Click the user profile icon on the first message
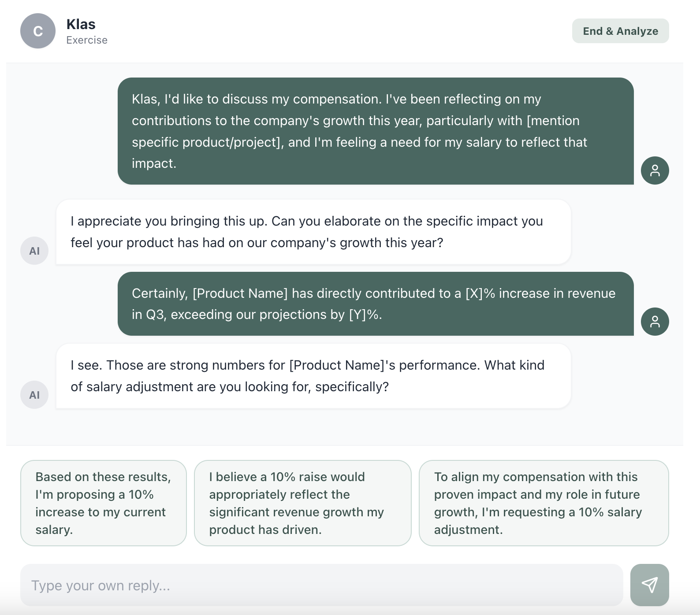Screen dimensions: 700x615 (655, 170)
